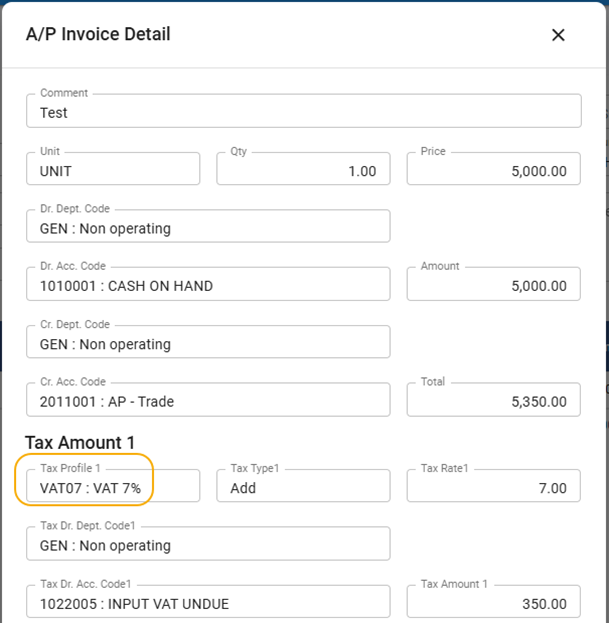
Task: Click the A/P Invoice Detail dialog title
Action: tap(98, 35)
